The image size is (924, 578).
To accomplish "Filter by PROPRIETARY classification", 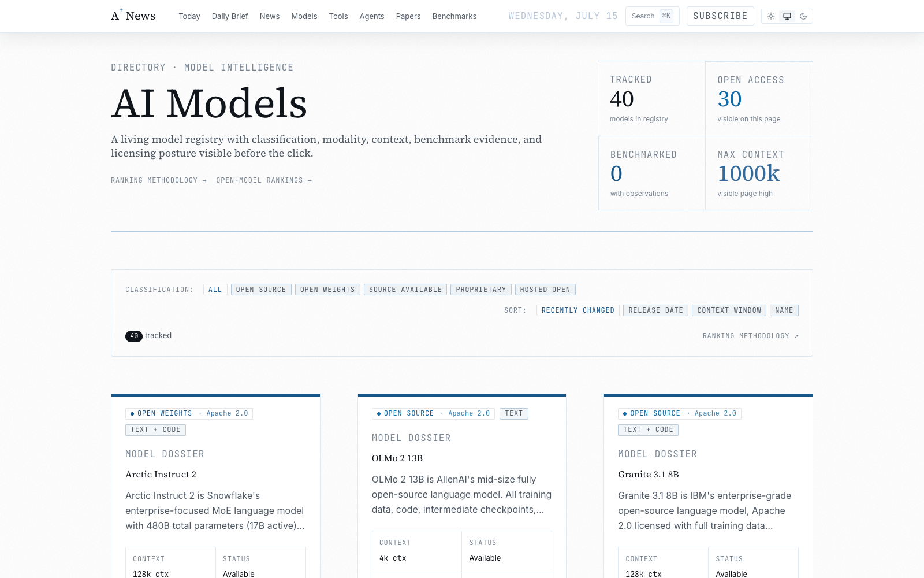I will tap(481, 290).
